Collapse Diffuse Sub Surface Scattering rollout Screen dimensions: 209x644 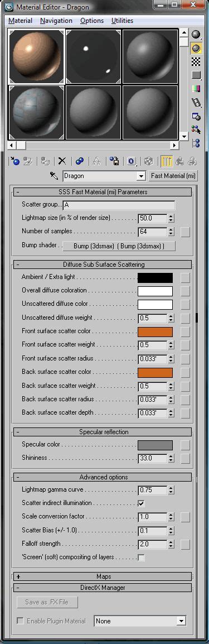pyautogui.click(x=103, y=265)
